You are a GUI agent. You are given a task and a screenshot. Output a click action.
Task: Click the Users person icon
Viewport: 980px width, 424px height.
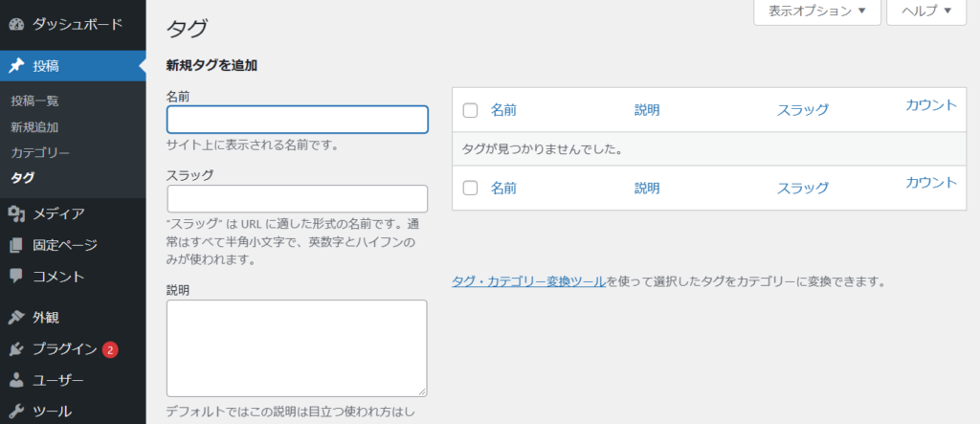point(16,380)
